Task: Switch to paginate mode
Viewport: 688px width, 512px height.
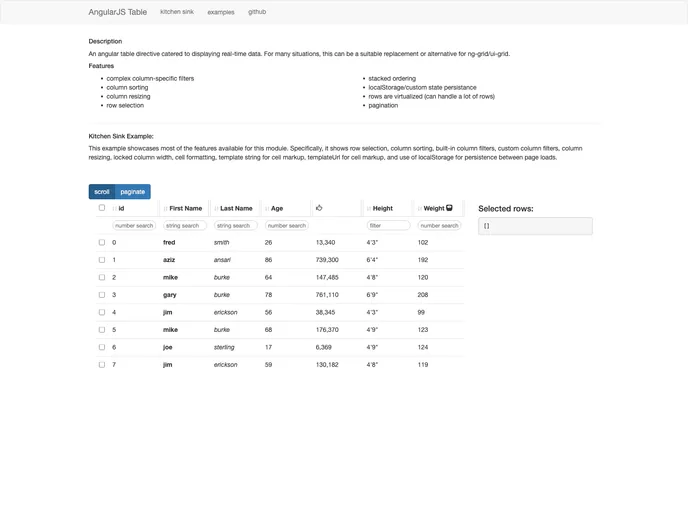Action: click(x=133, y=192)
